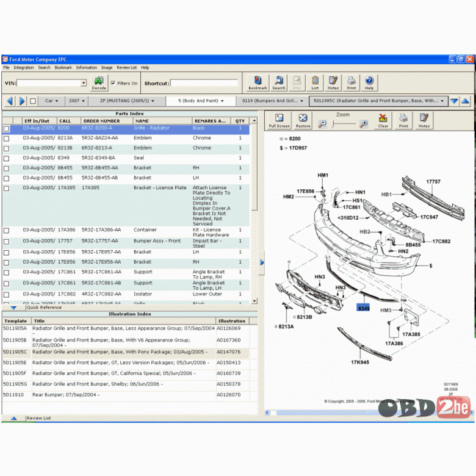
Task: Open the Search menu
Action: [45, 67]
